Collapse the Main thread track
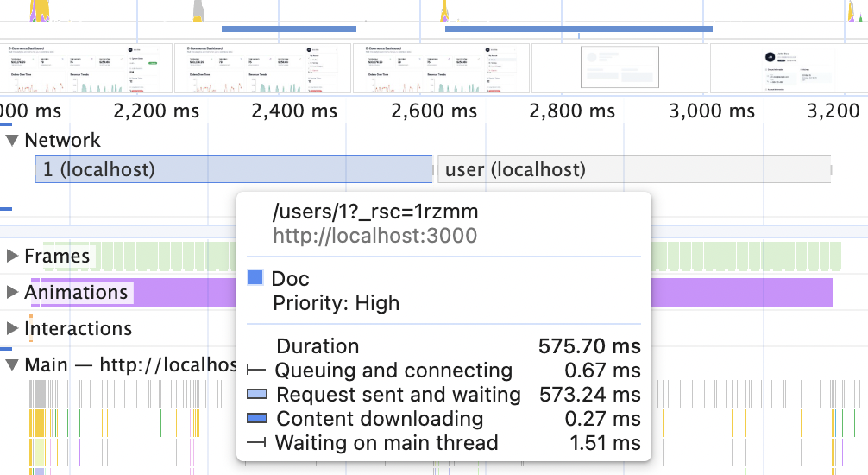Viewport: 868px width, 475px height. point(11,364)
